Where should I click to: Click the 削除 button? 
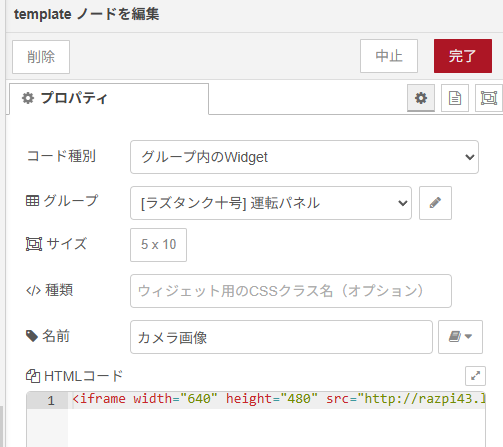[x=41, y=57]
